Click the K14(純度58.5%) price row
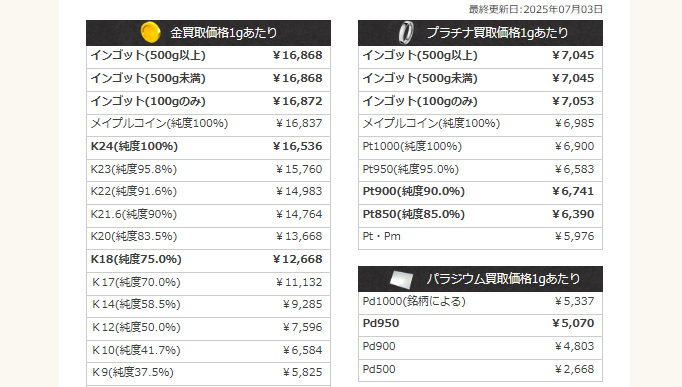Screen dimensions: 682x387 tap(208, 305)
